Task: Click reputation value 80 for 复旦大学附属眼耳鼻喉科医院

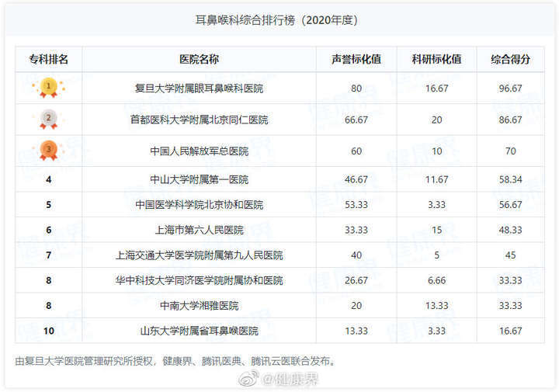Action: [356, 88]
